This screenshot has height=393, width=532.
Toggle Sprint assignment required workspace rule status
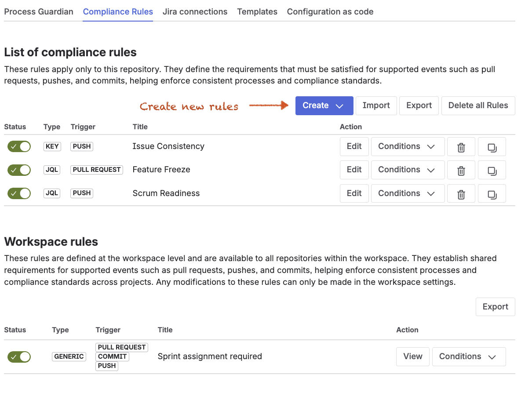pos(19,357)
